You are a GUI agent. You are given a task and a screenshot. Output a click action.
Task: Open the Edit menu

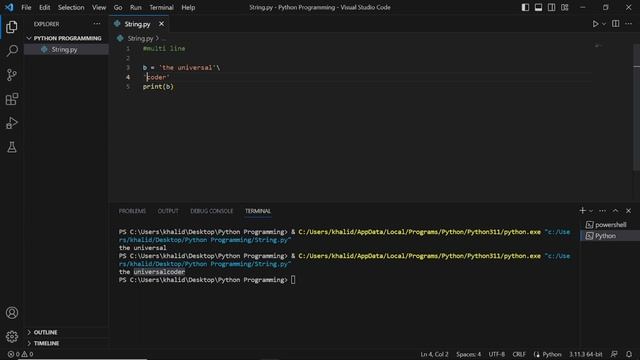tap(44, 7)
